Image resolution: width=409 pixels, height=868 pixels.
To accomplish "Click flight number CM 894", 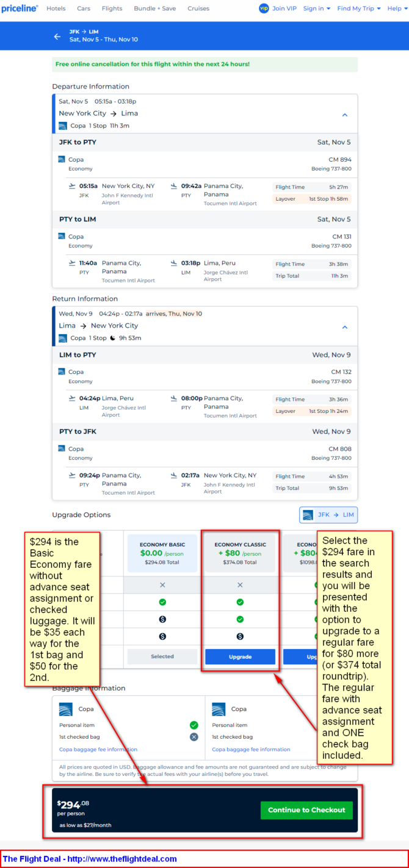I will 341,160.
